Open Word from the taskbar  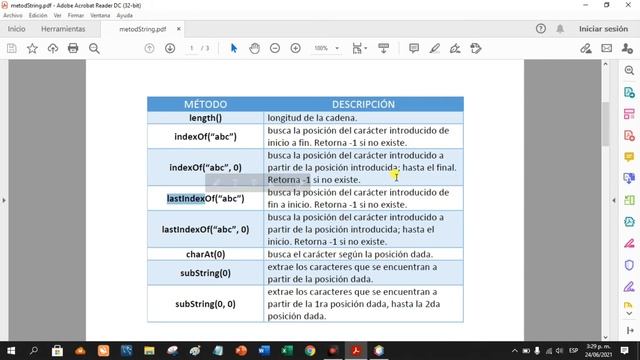(264, 351)
